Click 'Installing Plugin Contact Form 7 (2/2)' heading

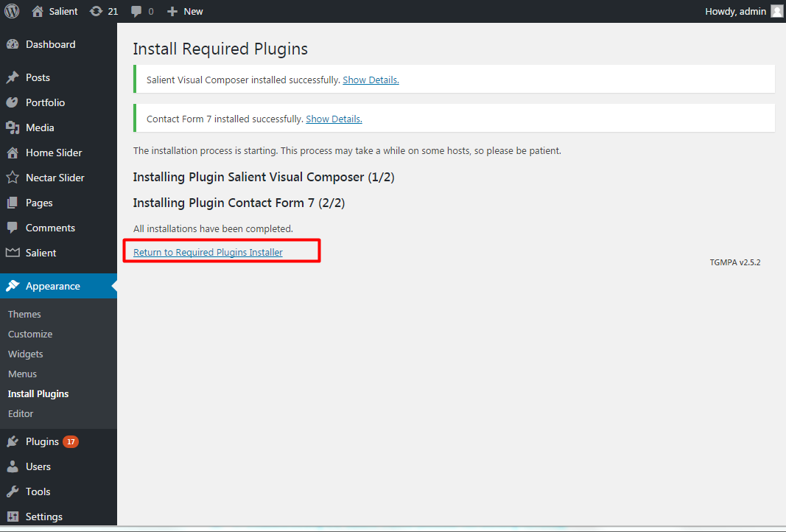click(239, 203)
